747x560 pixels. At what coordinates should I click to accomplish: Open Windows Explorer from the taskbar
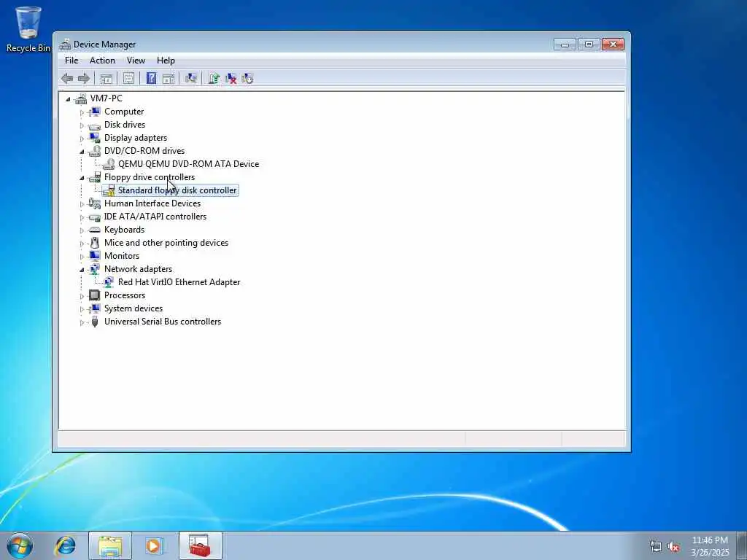click(110, 545)
